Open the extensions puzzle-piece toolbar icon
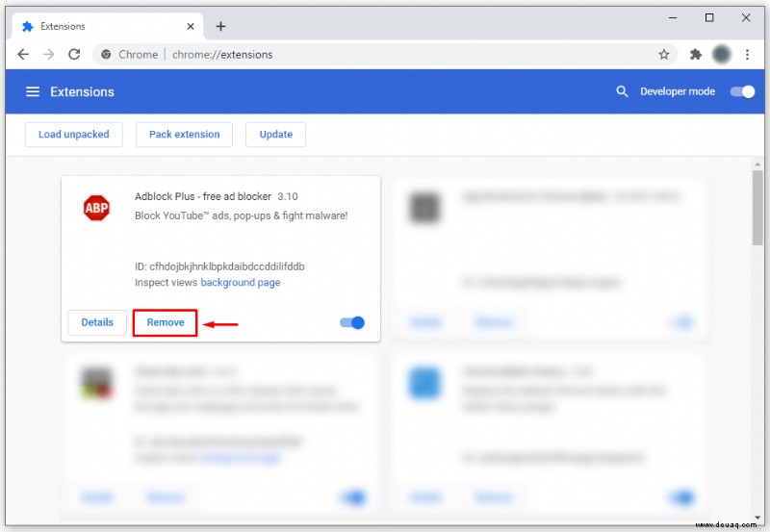 tap(695, 54)
